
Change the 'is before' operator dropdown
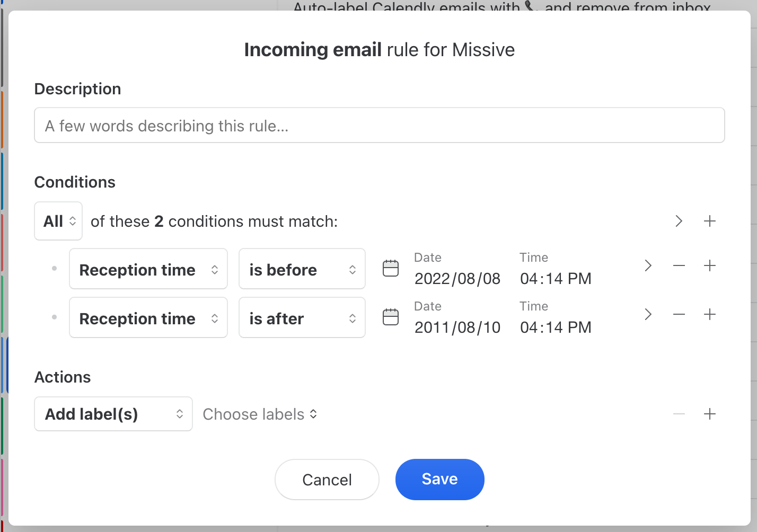click(302, 269)
